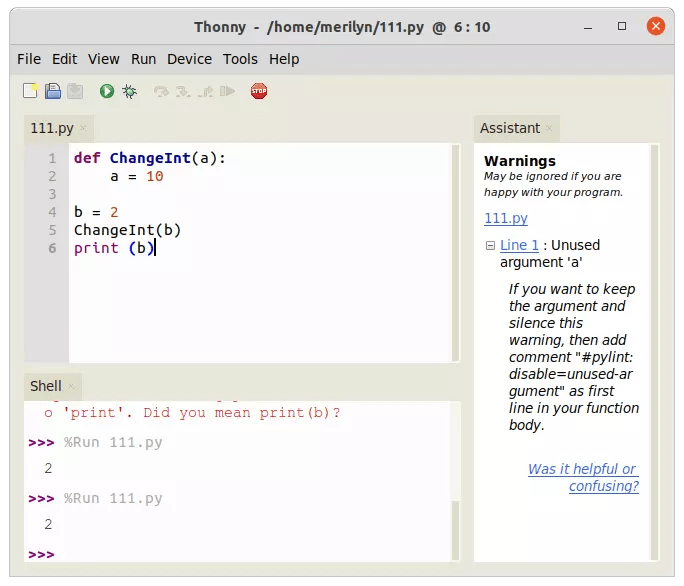
Task: Open the 111.py link in Assistant
Action: coord(506,218)
